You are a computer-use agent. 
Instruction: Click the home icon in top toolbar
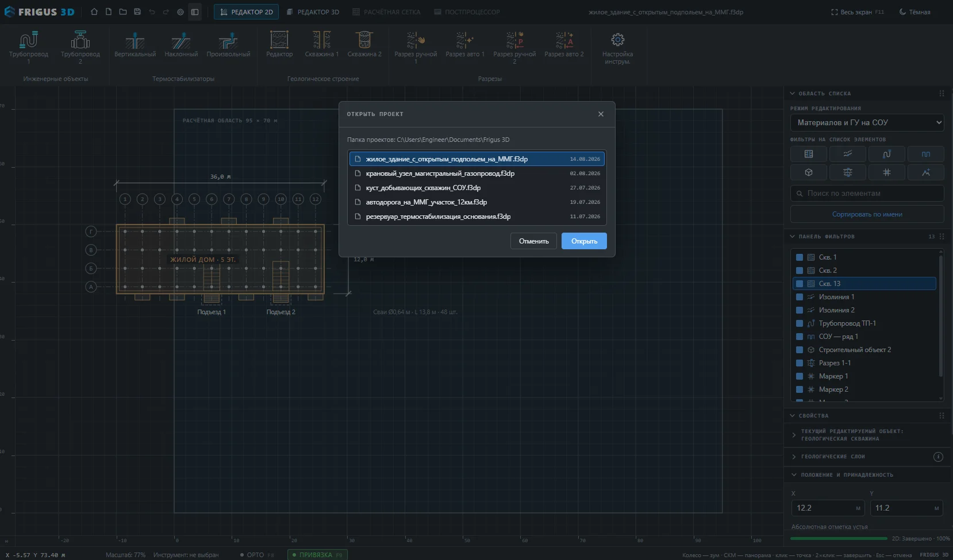(94, 12)
